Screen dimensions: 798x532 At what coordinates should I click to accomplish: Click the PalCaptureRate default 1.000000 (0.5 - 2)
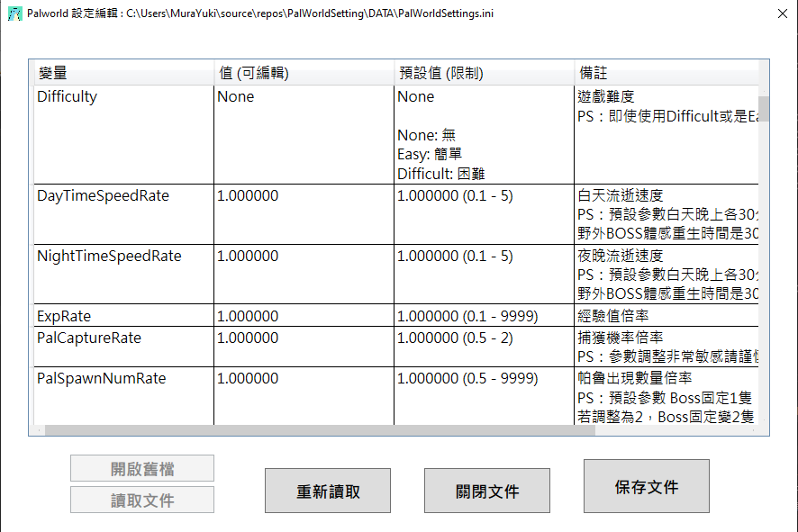[x=484, y=347]
